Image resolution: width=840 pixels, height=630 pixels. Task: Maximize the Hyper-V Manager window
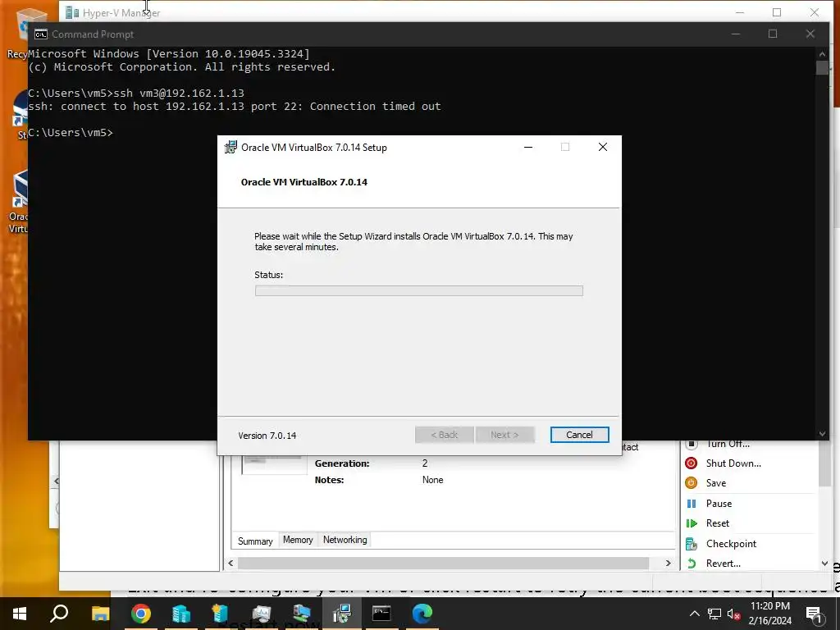click(x=777, y=12)
